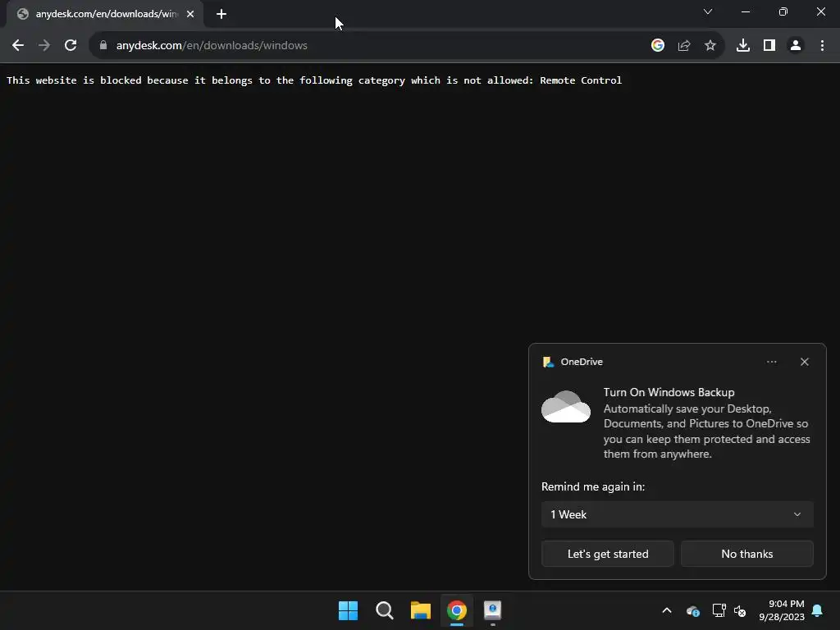Click the forward navigation arrow

click(x=44, y=46)
